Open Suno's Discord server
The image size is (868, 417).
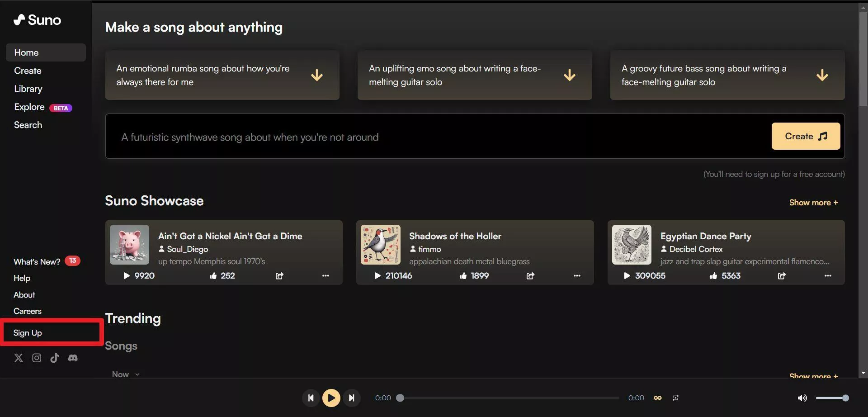coord(73,358)
